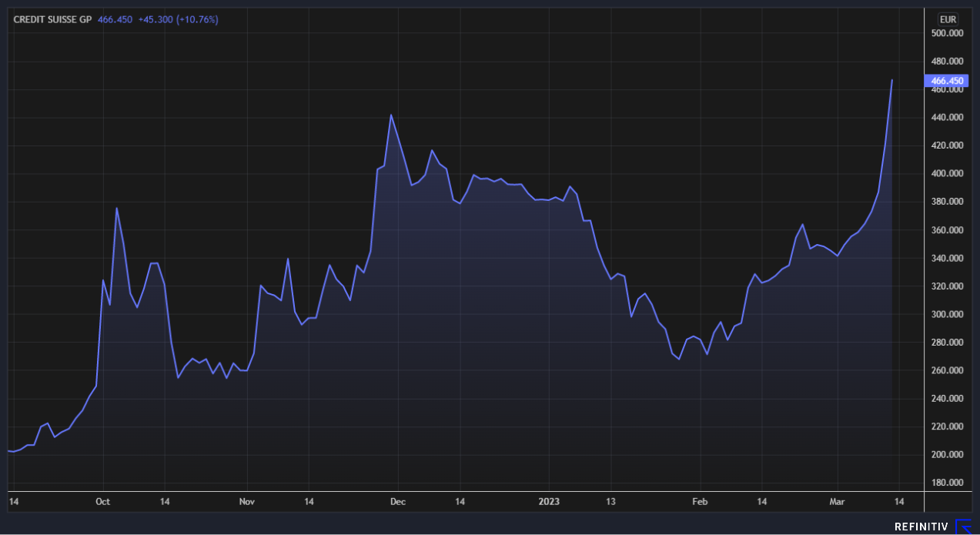Click the Nov date label on time axis
The image size is (980, 535).
(x=247, y=501)
